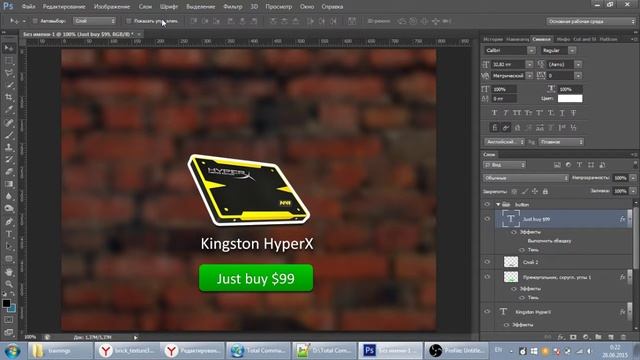Select the Gradient tool
Screen dimensions: 640x360
(9, 184)
